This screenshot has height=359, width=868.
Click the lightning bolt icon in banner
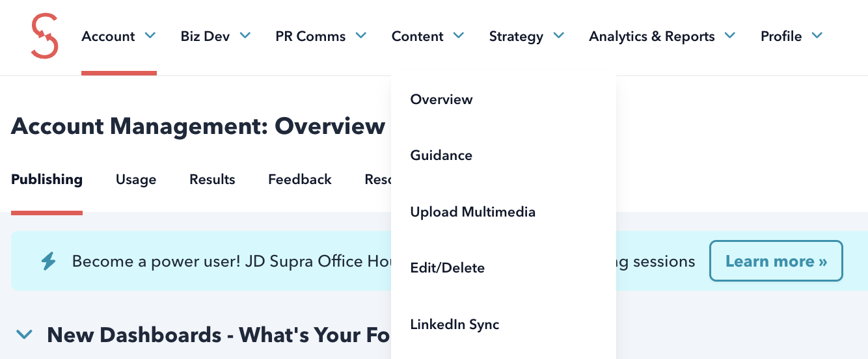pos(49,261)
